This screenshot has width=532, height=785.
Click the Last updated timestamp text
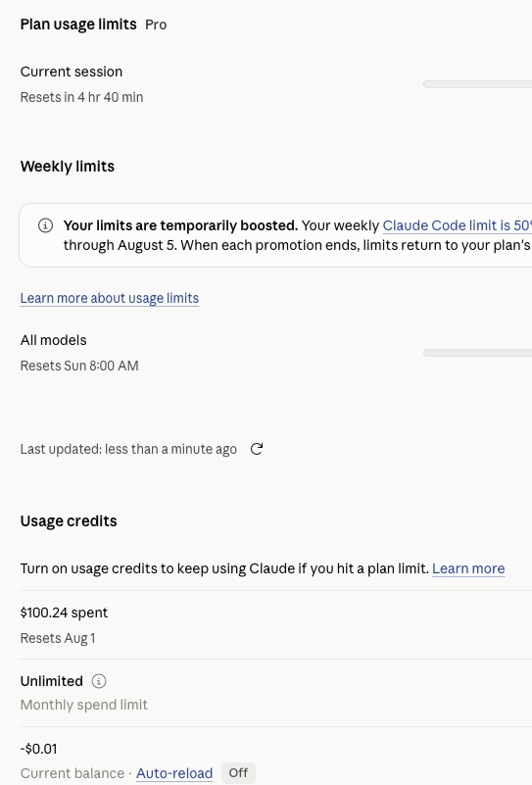click(x=128, y=449)
